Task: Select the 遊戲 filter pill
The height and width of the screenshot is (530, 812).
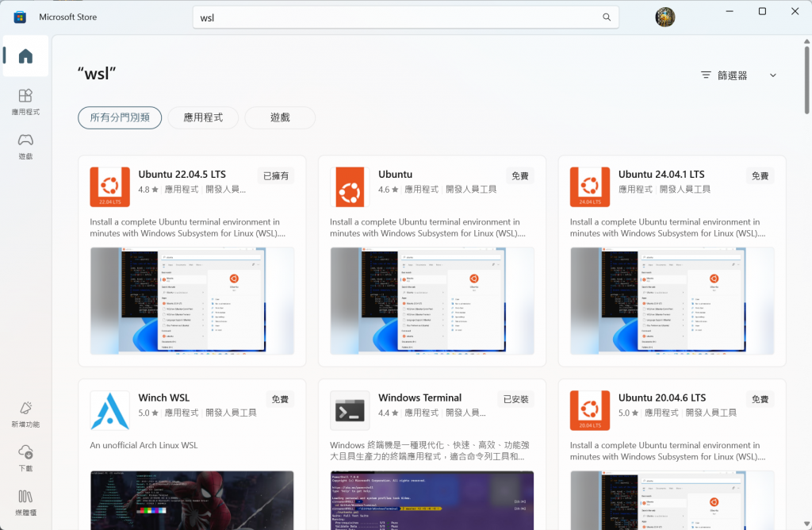Action: (280, 117)
